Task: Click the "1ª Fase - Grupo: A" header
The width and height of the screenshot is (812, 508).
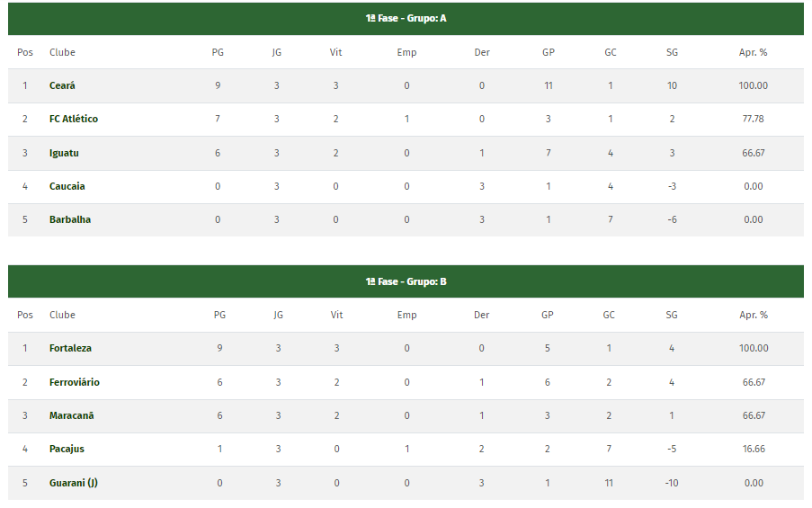Action: 406,18
